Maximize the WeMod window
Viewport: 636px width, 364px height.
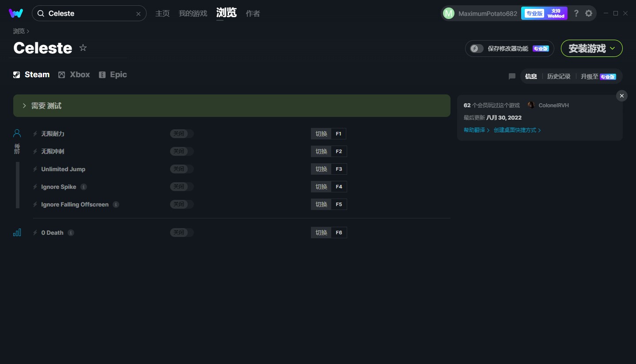coord(616,13)
